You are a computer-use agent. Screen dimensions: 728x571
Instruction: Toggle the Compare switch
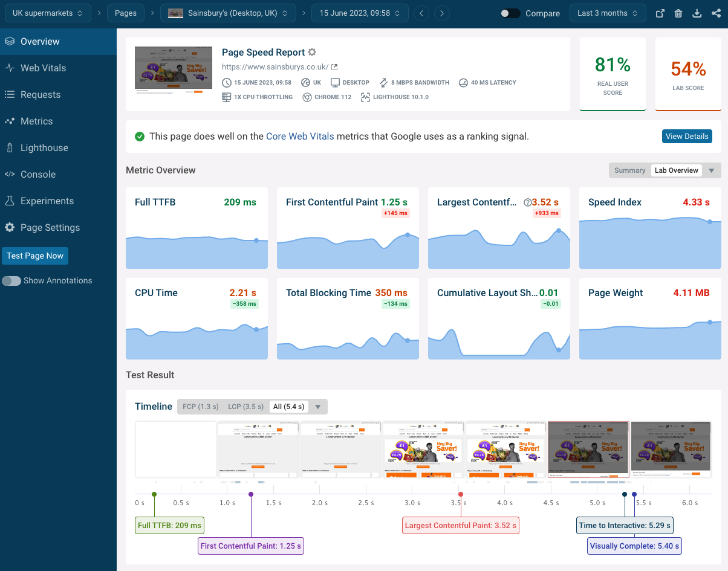510,13
